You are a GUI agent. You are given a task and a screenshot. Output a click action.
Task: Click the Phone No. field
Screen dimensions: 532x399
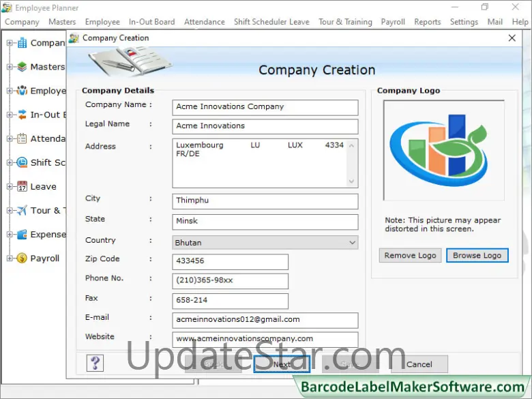point(230,281)
